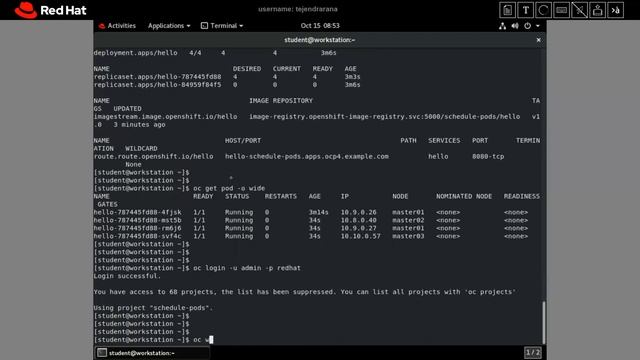640x360 pixels.
Task: Click 'replicaset.apps/hello-787445fd88' entry
Action: coord(157,77)
